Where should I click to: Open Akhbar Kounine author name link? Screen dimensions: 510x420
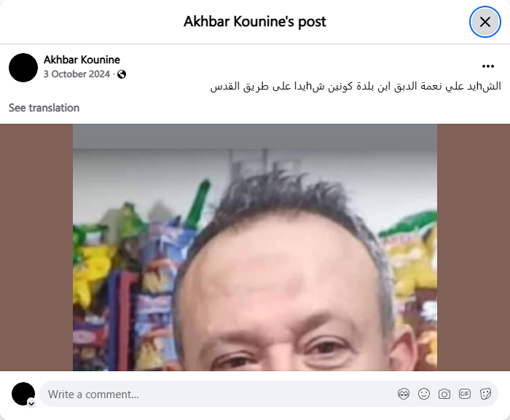pos(82,60)
